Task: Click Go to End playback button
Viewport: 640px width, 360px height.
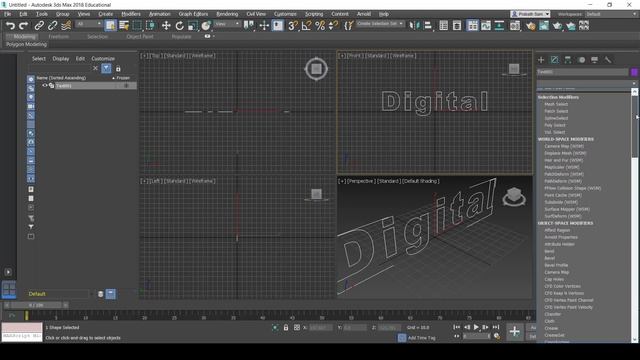Action: (x=496, y=327)
